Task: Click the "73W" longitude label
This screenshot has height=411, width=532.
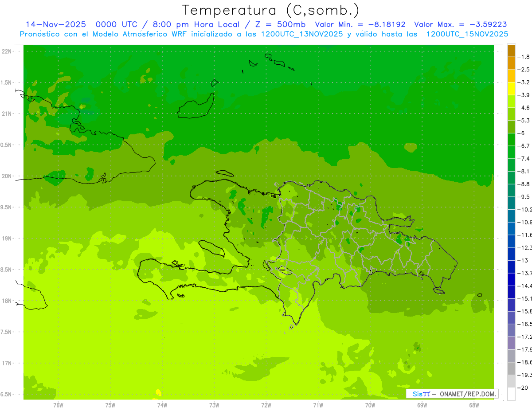Action: coord(214,405)
